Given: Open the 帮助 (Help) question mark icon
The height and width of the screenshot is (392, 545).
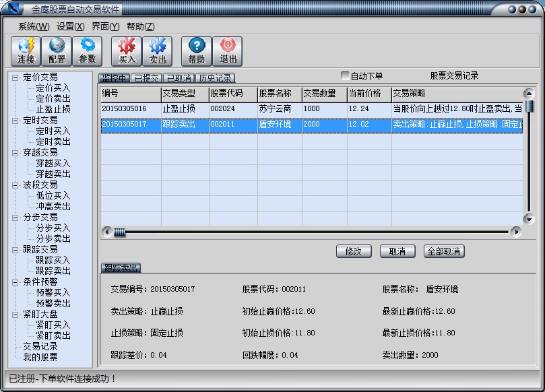Looking at the screenshot, I should click(x=197, y=51).
